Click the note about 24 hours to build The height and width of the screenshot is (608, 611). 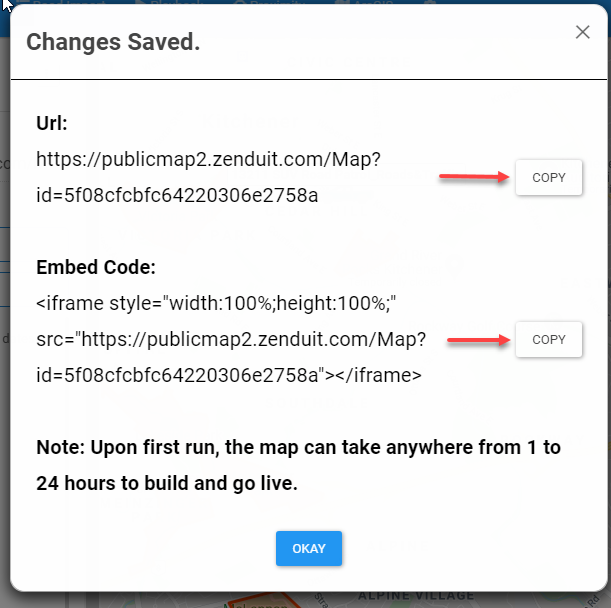[x=298, y=465]
